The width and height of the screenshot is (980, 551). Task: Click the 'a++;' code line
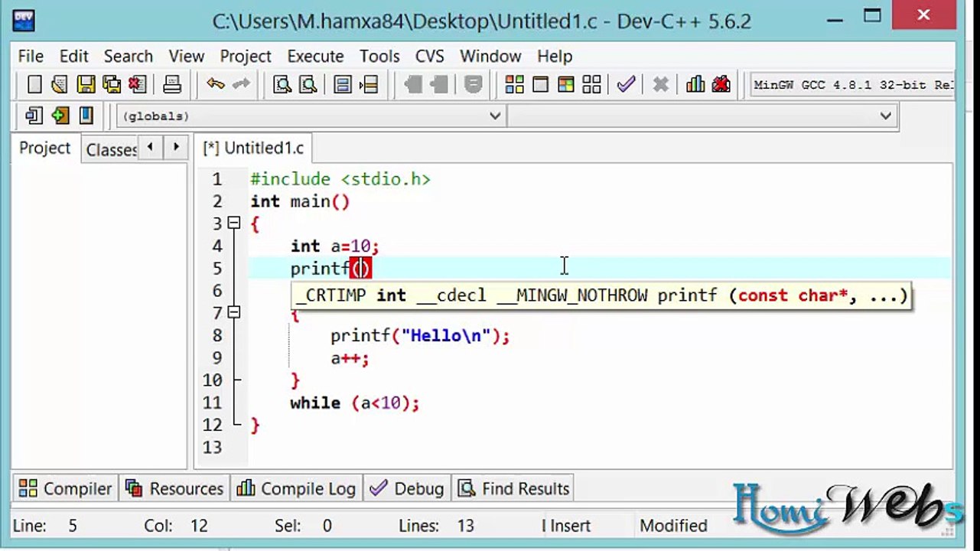pyautogui.click(x=350, y=357)
